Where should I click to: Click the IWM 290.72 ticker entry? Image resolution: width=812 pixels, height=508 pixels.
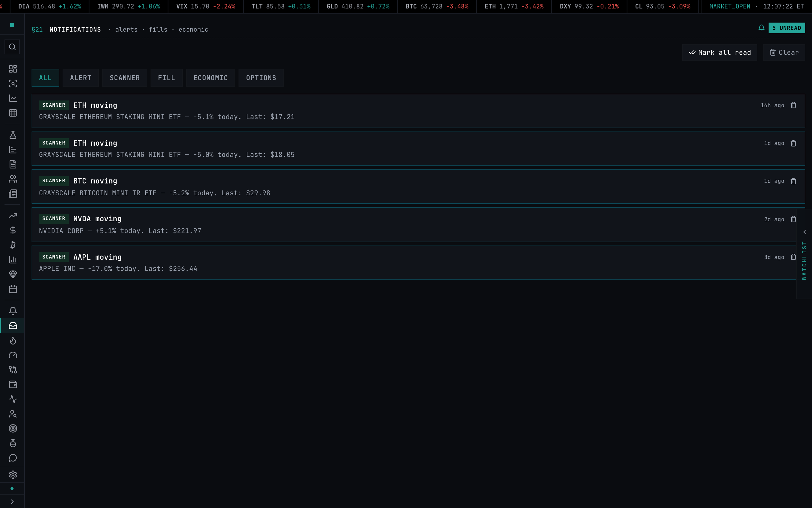(129, 6)
